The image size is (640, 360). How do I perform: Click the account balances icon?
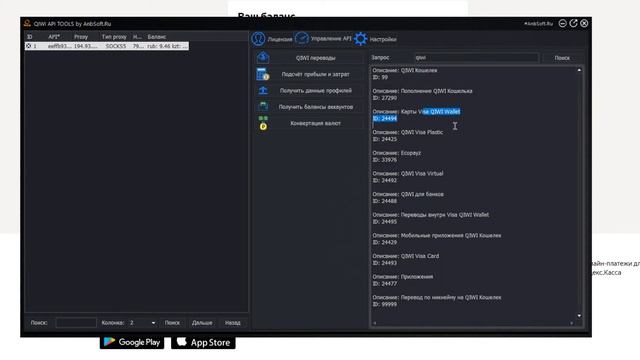263,107
